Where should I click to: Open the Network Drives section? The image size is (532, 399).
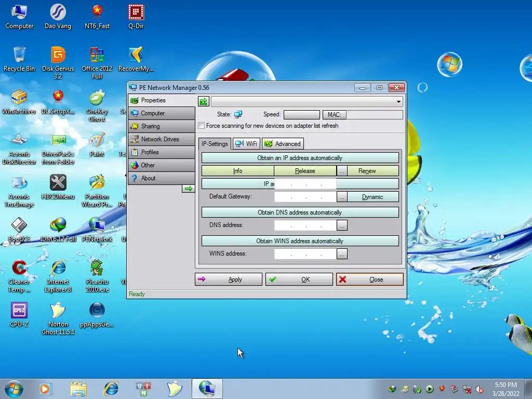(x=162, y=139)
